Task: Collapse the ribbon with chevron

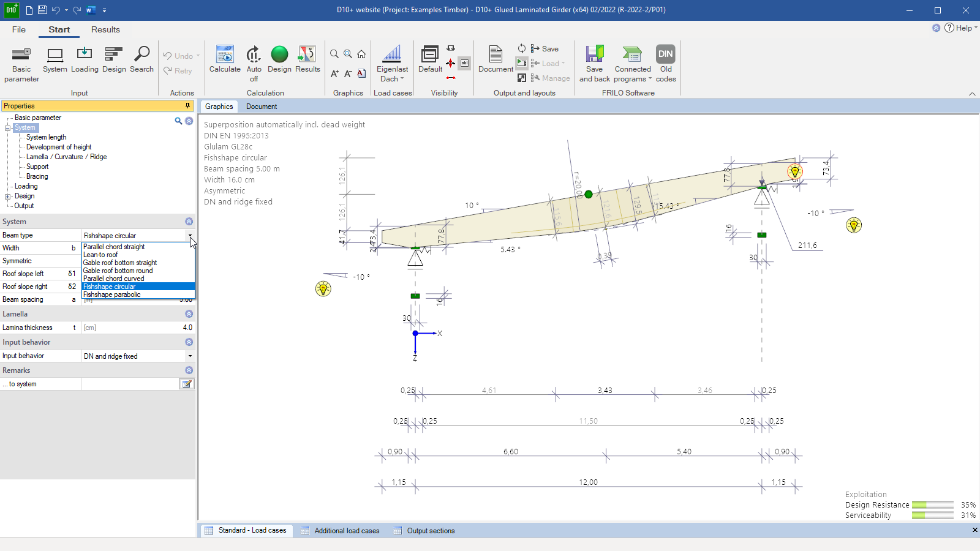Action: [x=972, y=94]
